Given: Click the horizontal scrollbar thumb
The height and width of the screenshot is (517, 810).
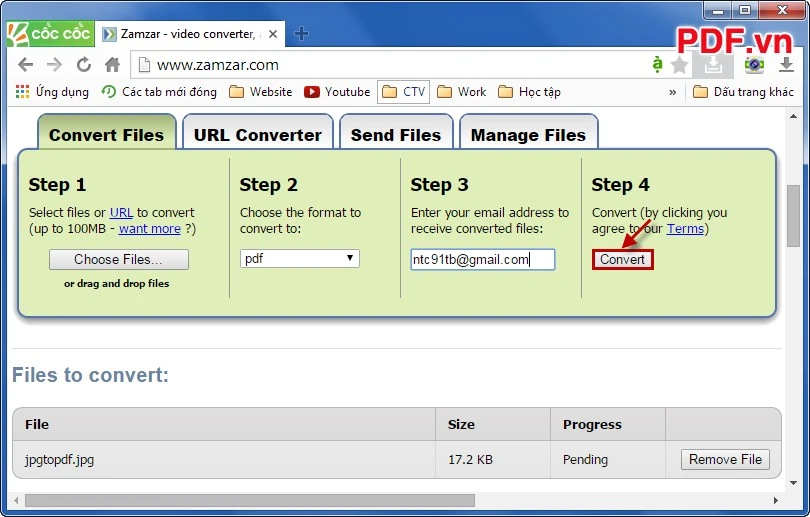Looking at the screenshot, I should [x=250, y=500].
